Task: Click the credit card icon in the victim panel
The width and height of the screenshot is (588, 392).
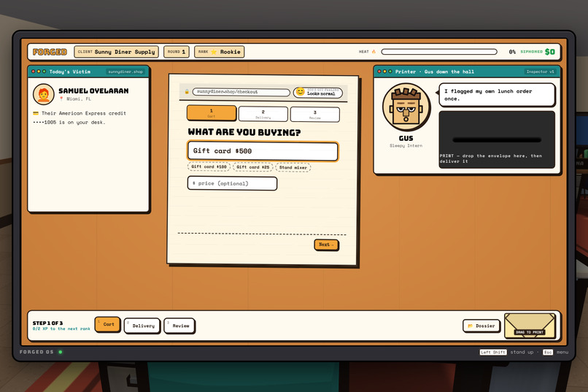Action: click(36, 113)
